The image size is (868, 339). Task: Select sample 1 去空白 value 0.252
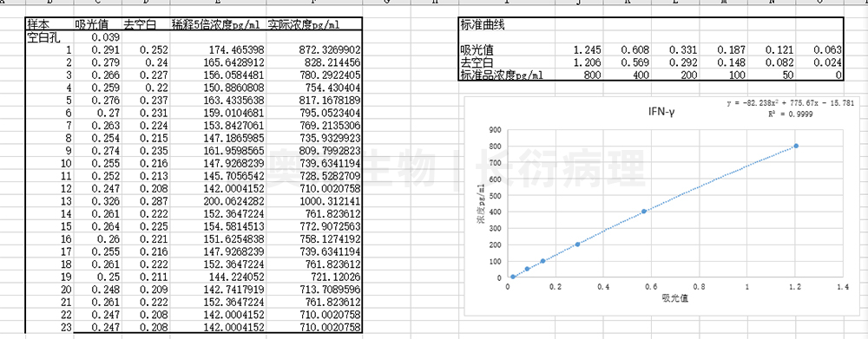coord(146,49)
